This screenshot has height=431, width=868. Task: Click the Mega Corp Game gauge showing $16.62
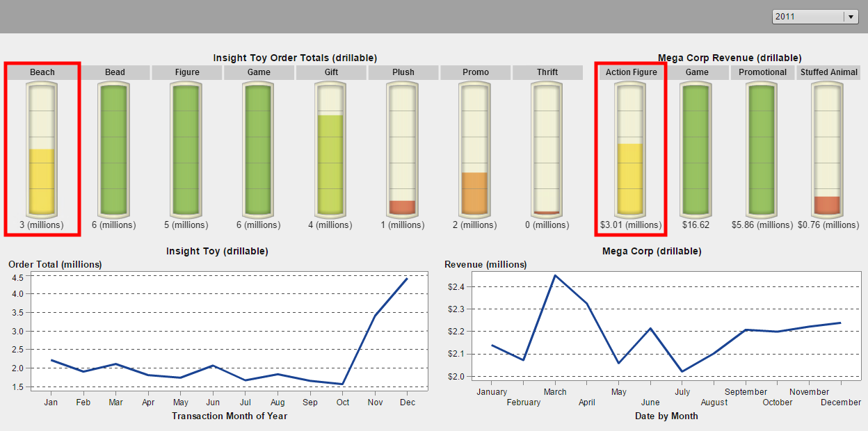(x=697, y=149)
